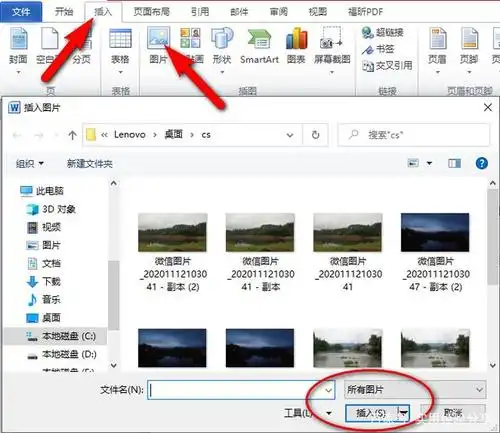Click the 取消 cancel button

pos(453,413)
